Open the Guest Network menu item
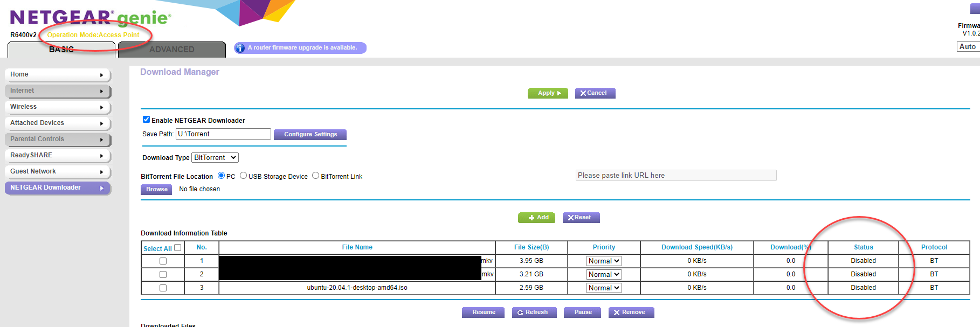The image size is (980, 327). (58, 172)
